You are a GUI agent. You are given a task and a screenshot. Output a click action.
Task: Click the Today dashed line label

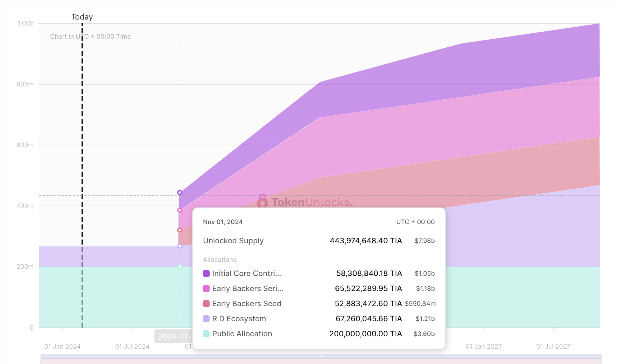coord(82,17)
